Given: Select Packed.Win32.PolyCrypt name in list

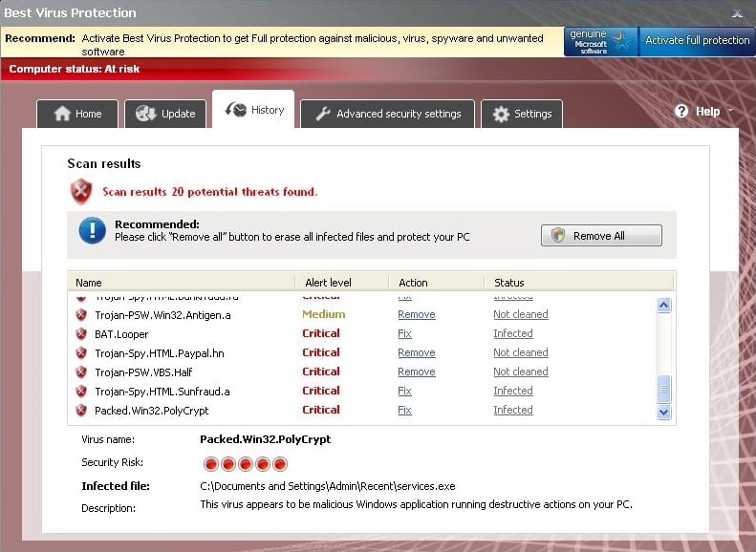Looking at the screenshot, I should [x=152, y=411].
